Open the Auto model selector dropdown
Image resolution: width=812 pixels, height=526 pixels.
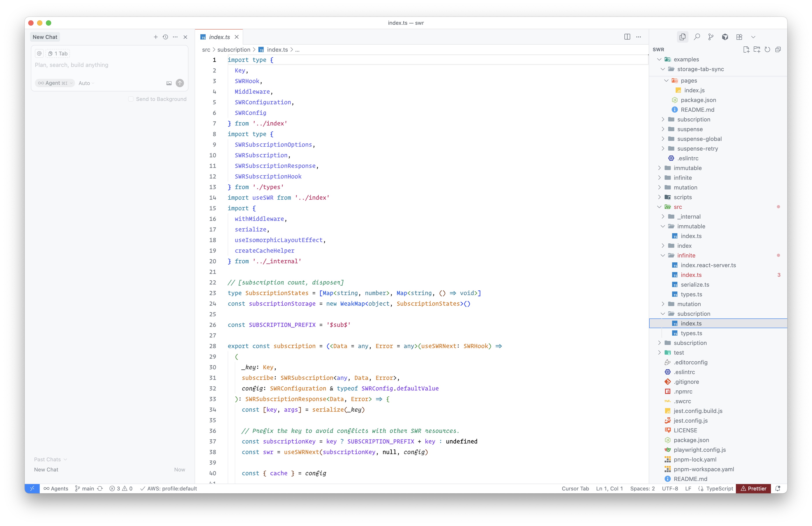coord(86,83)
